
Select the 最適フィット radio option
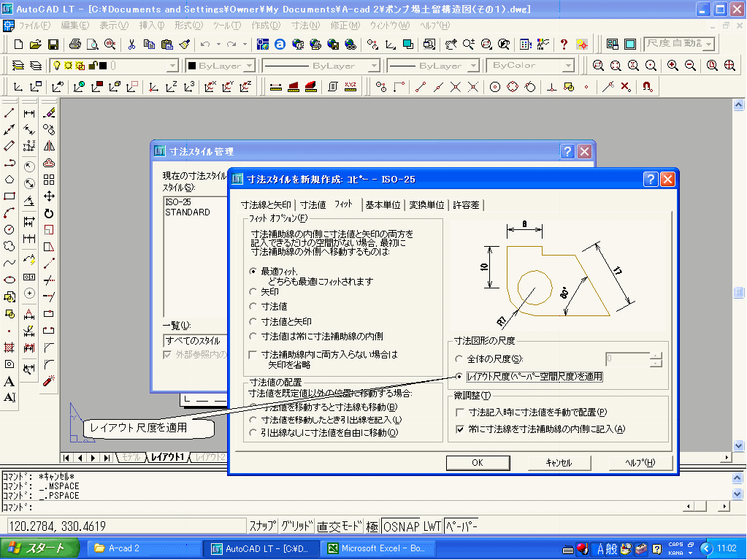253,271
